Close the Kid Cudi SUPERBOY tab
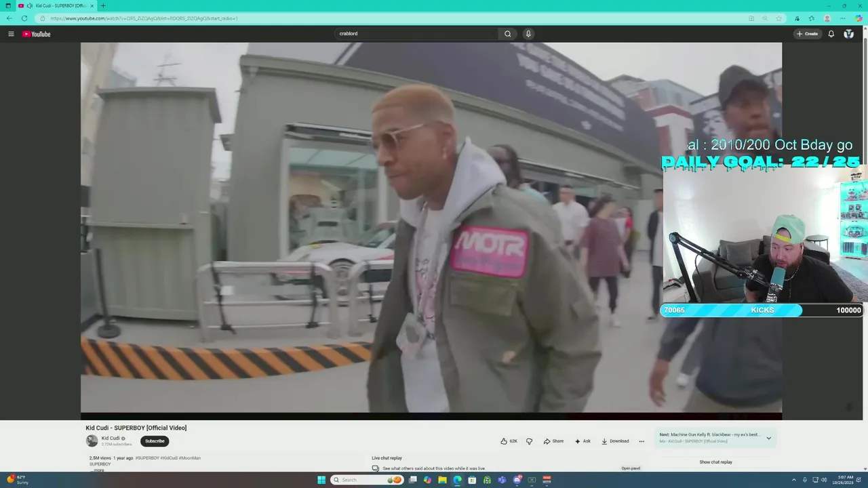 (92, 5)
